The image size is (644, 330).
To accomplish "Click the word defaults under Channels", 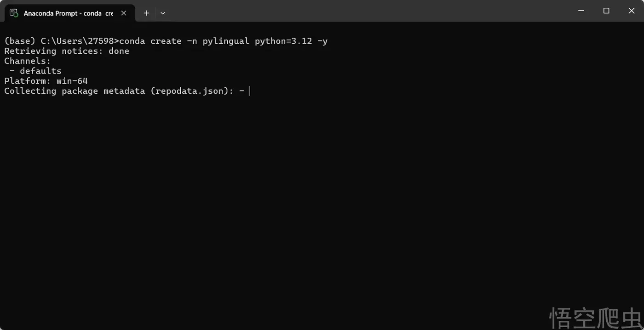I will pos(40,70).
